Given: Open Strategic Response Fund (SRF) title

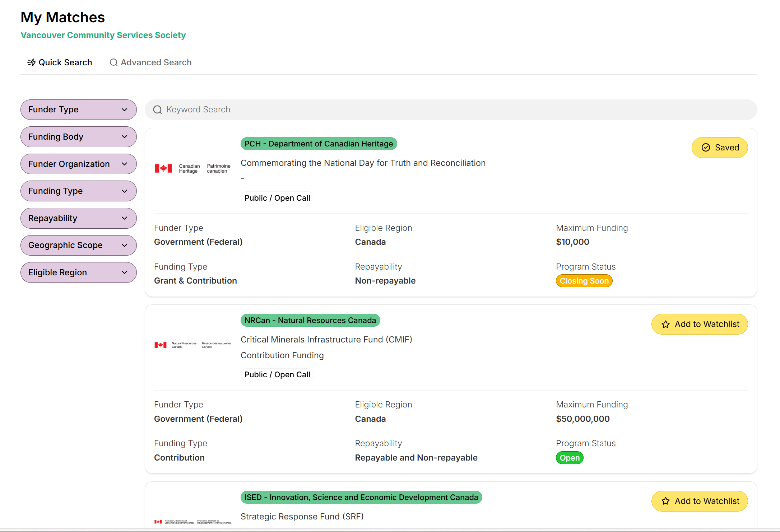Looking at the screenshot, I should click(x=302, y=517).
